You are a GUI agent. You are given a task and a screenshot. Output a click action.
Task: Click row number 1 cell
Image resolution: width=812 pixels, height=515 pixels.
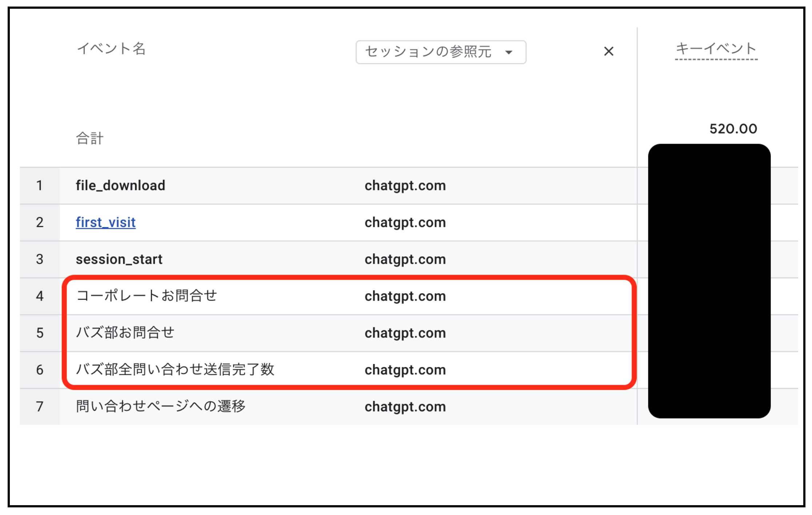(39, 185)
